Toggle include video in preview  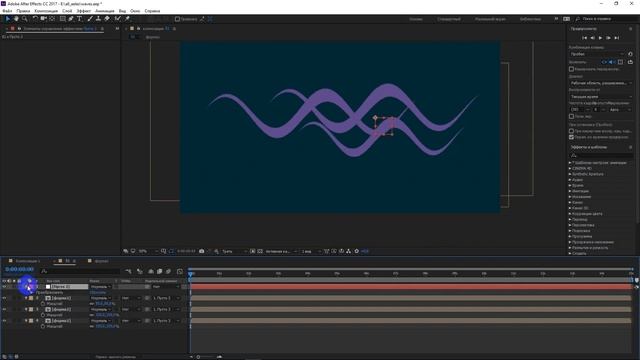point(604,62)
